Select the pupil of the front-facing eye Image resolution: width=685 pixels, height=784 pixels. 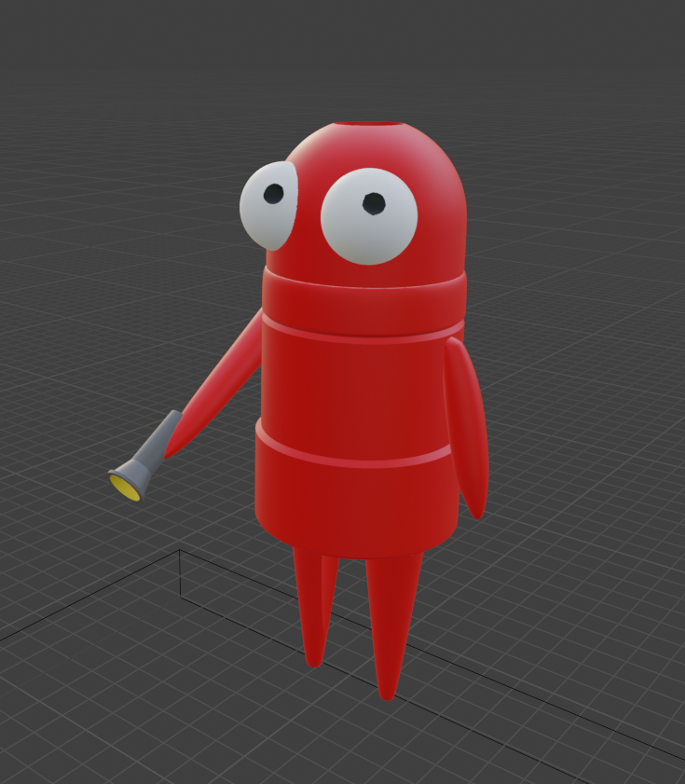374,203
